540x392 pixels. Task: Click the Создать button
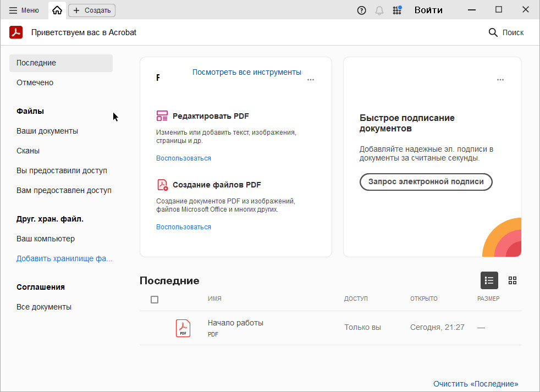[92, 10]
